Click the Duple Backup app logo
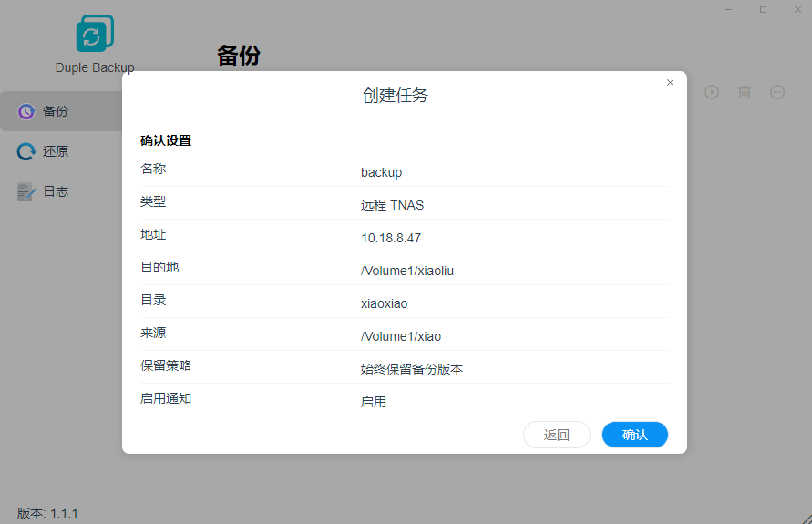The image size is (812, 524). (94, 34)
